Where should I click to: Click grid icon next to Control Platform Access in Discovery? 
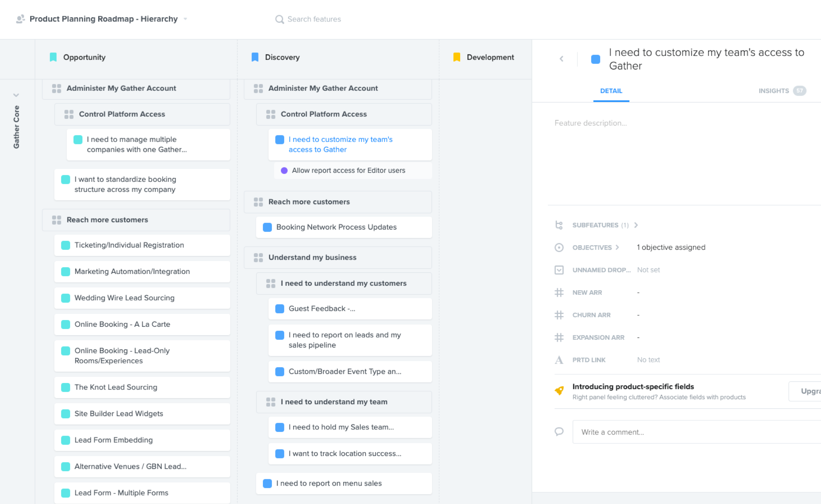(x=270, y=114)
